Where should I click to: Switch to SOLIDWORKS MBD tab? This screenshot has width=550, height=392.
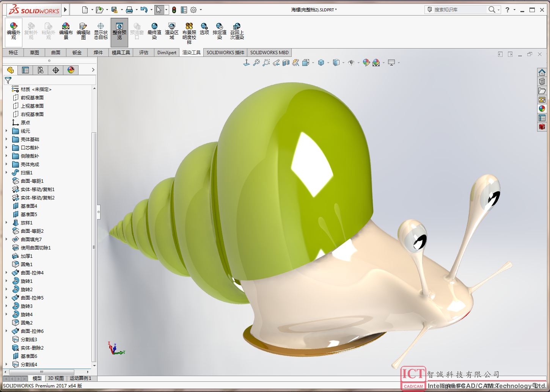pyautogui.click(x=269, y=52)
